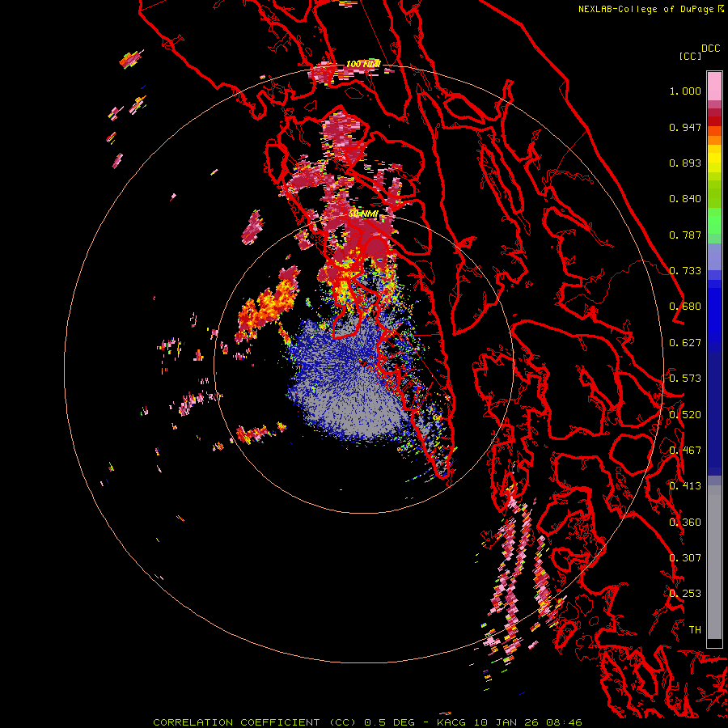Click the 50 NMI range ring label
Image resolution: width=728 pixels, height=728 pixels.
point(363,214)
